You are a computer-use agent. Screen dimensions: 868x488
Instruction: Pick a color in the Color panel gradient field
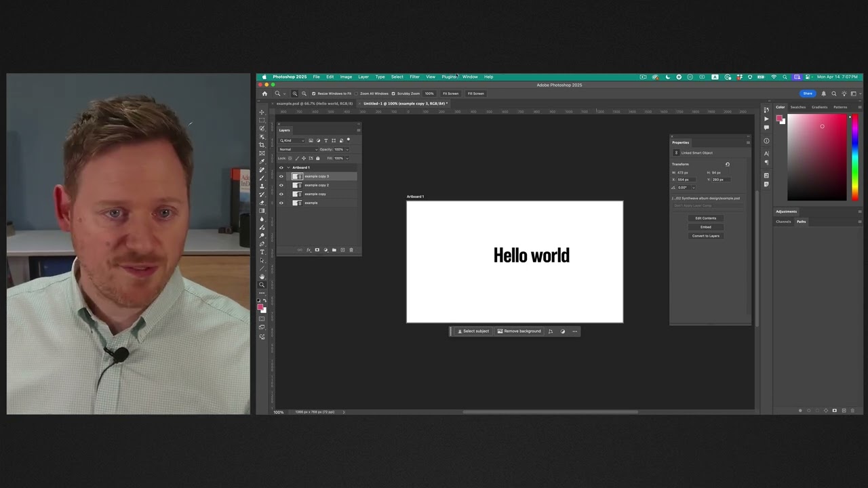pyautogui.click(x=817, y=156)
